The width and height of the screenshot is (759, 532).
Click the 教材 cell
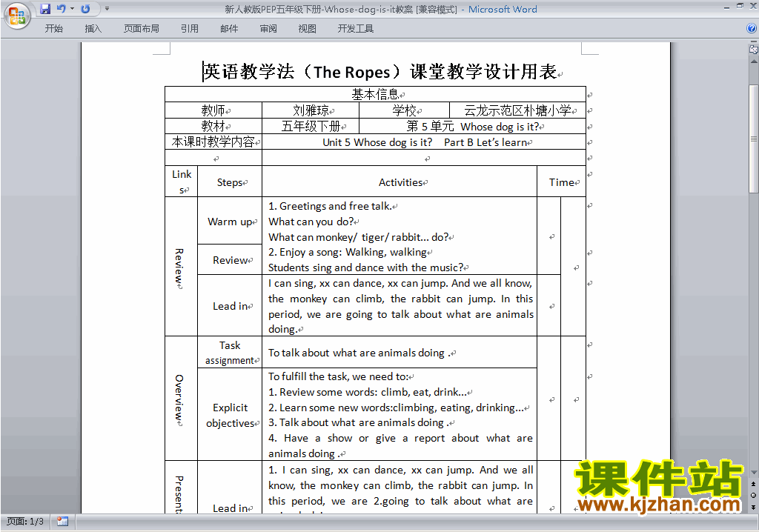(x=213, y=127)
